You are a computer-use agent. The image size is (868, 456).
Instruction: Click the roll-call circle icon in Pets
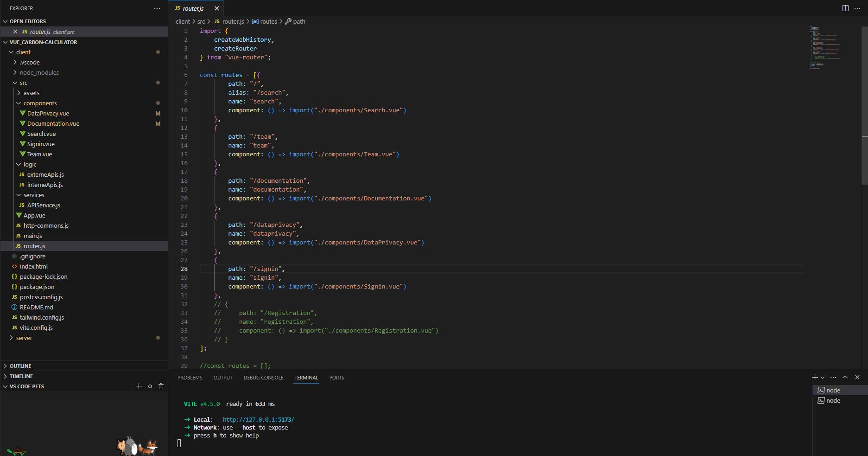point(150,386)
